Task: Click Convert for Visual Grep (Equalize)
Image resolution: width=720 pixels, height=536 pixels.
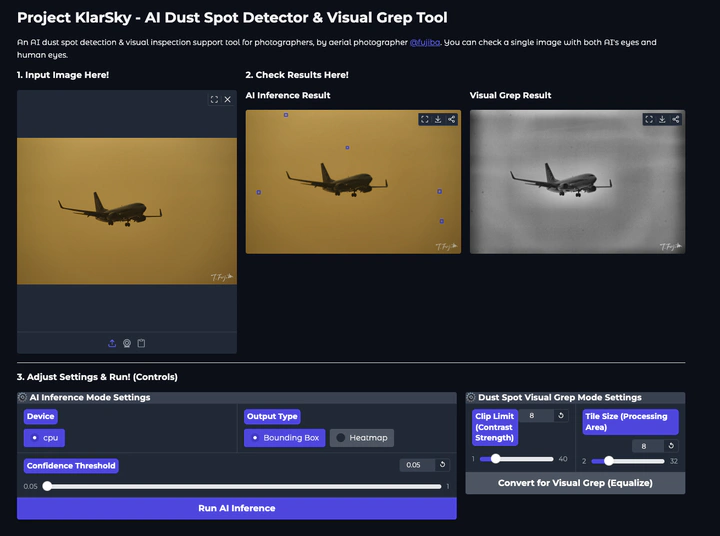Action: (x=575, y=482)
